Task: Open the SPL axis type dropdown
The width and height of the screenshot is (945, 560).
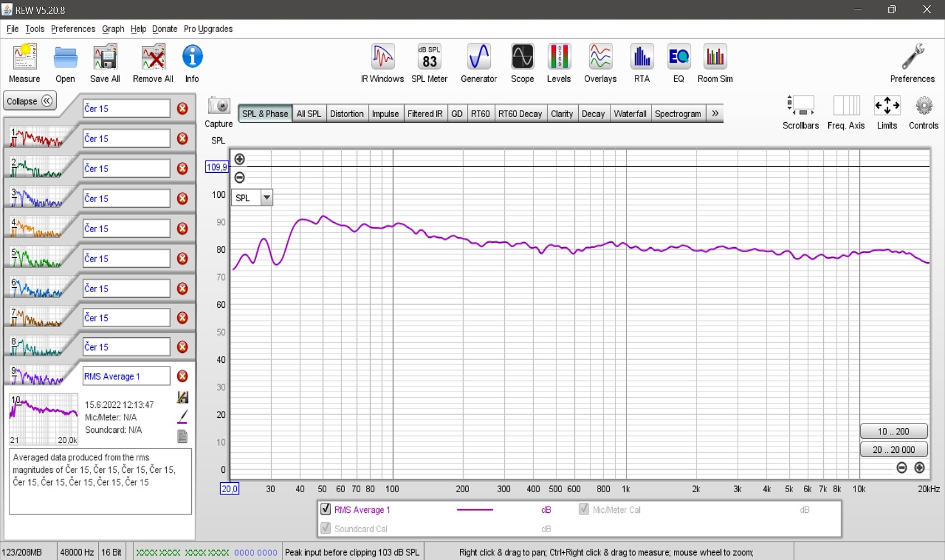Action: coord(267,198)
